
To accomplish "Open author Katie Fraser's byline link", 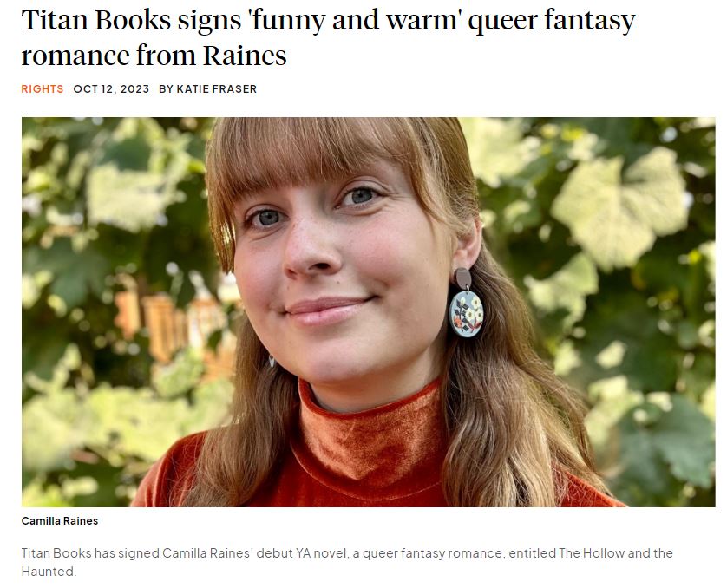I will 217,89.
